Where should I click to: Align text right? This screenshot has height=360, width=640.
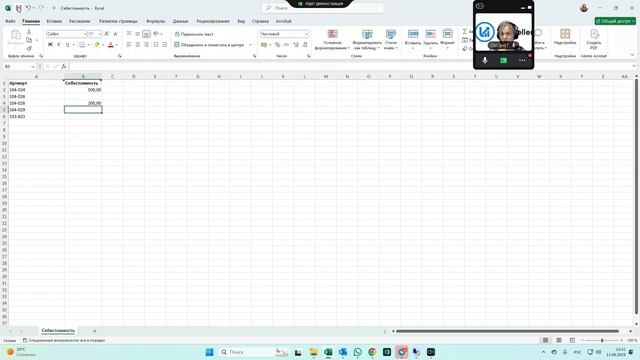[x=146, y=45]
